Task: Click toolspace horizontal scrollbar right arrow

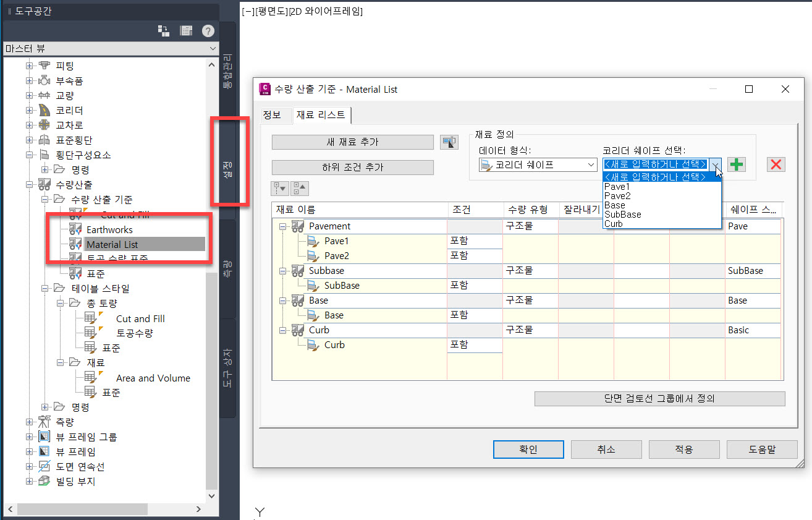Action: point(198,509)
